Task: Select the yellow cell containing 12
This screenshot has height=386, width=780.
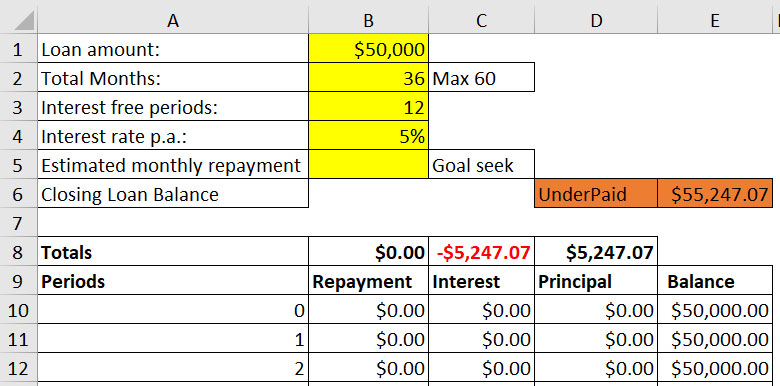Action: pos(368,106)
